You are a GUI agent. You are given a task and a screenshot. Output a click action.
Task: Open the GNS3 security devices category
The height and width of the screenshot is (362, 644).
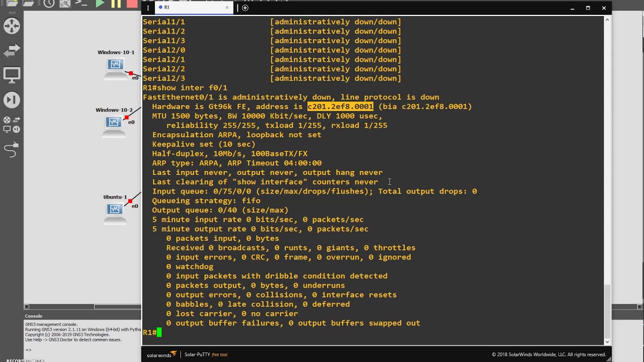tap(12, 100)
